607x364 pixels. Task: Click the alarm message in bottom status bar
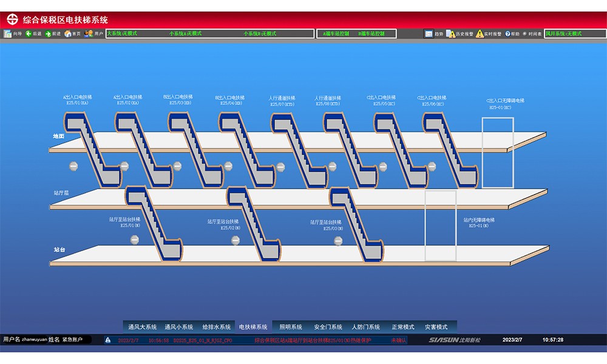314,340
